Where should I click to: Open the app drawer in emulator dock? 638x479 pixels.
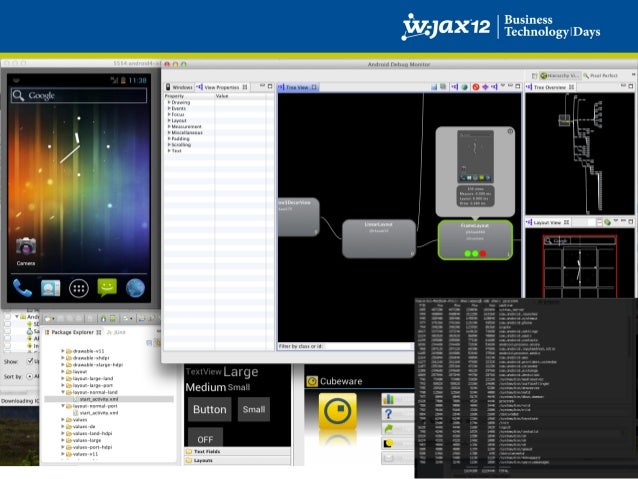point(79,289)
